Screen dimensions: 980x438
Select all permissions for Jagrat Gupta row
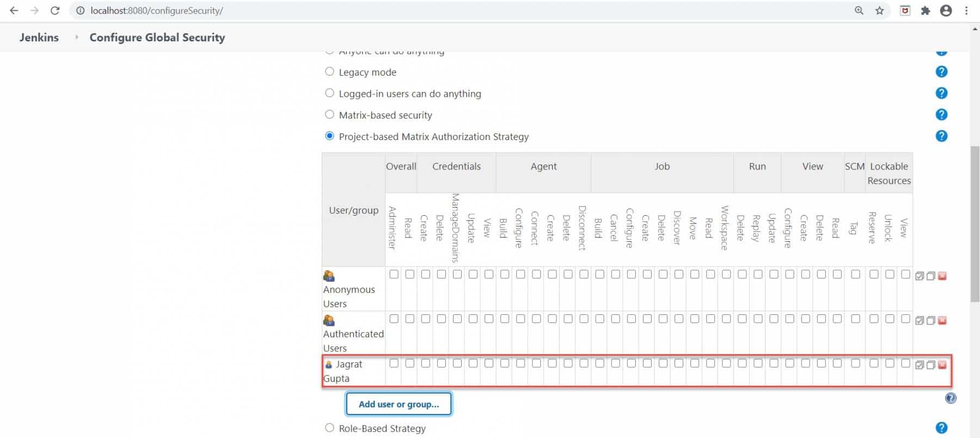(x=920, y=365)
